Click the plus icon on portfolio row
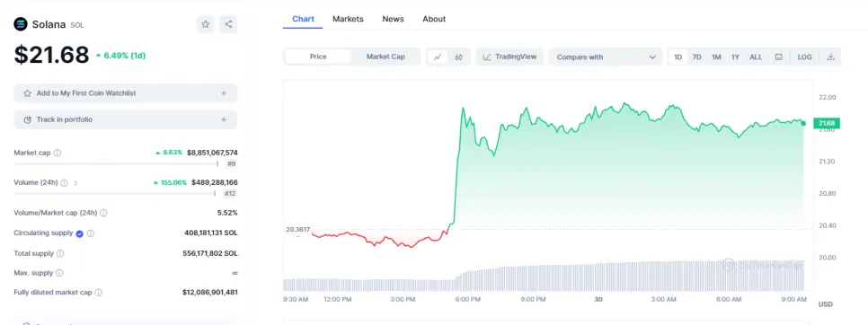868x325 pixels. pyautogui.click(x=224, y=119)
